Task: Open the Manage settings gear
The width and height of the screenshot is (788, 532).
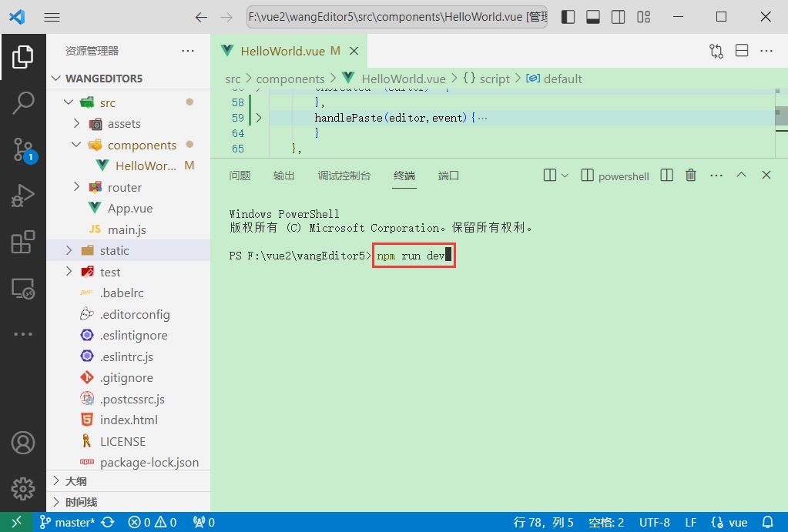Action: [23, 488]
